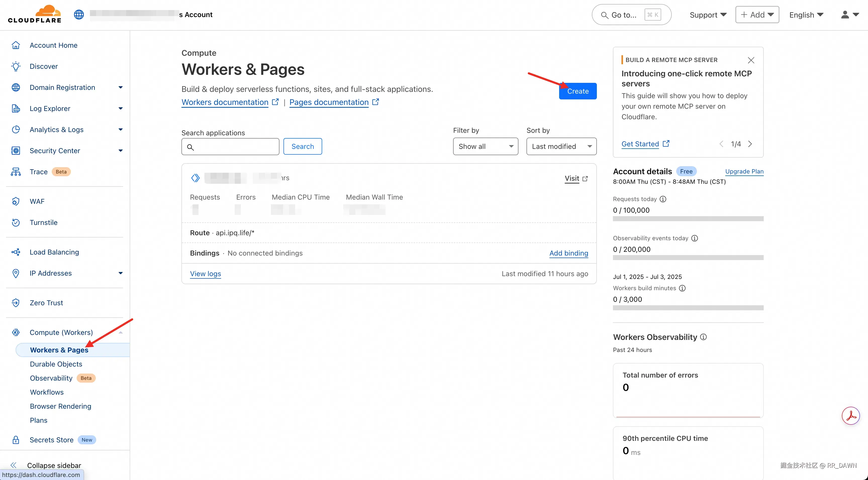
Task: Focus the Search applications input field
Action: [x=230, y=146]
